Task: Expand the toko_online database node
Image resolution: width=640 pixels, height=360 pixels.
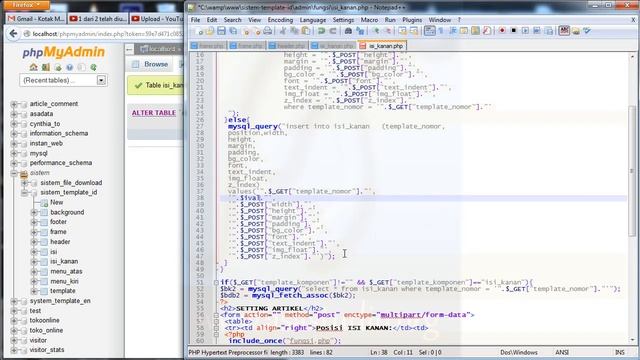Action: pos(14,331)
